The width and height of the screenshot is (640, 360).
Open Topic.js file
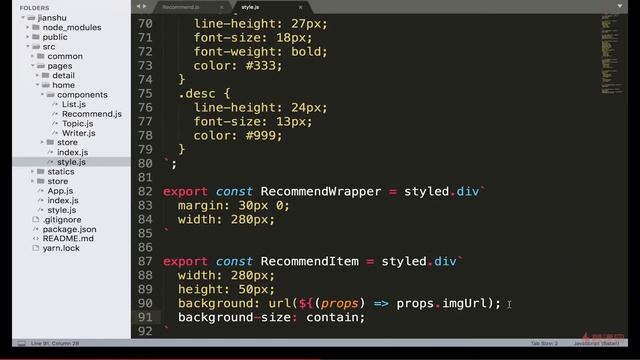(78, 123)
